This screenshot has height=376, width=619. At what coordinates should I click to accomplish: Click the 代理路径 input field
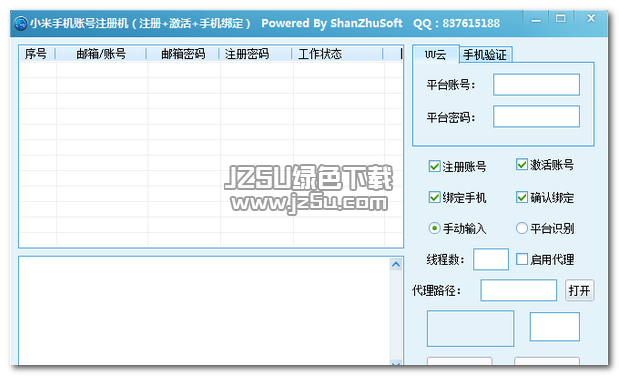point(518,290)
